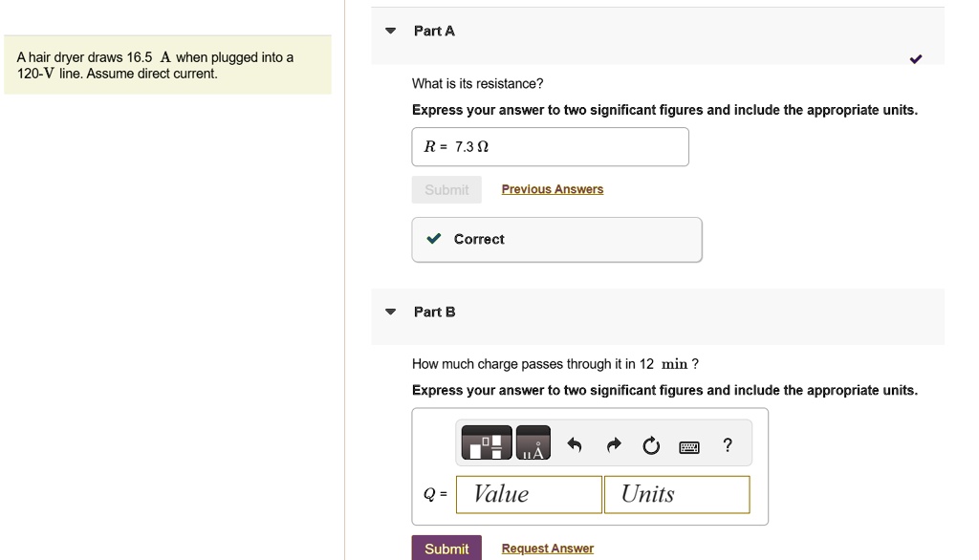Screen dimensions: 979x560
Task: Open Request Answer link
Action: [x=548, y=549]
